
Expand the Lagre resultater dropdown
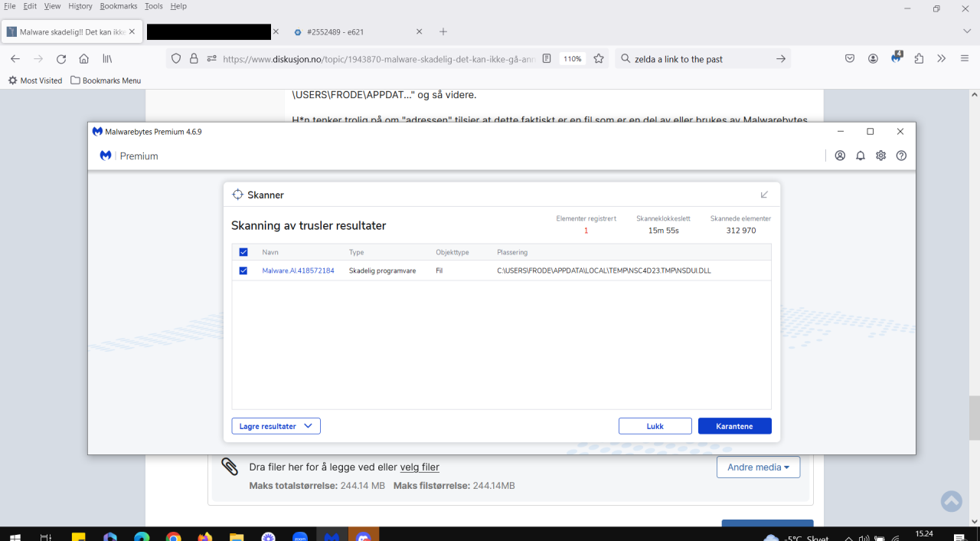pos(276,426)
